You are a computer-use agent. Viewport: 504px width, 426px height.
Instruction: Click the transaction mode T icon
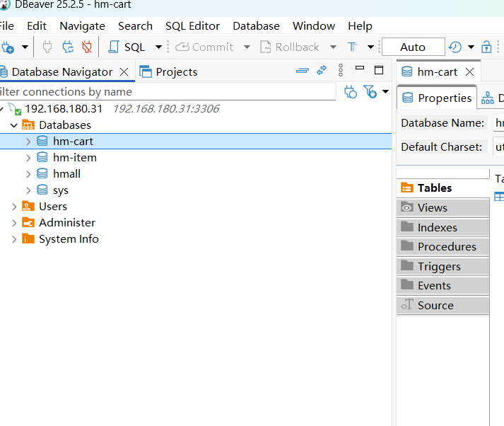352,47
